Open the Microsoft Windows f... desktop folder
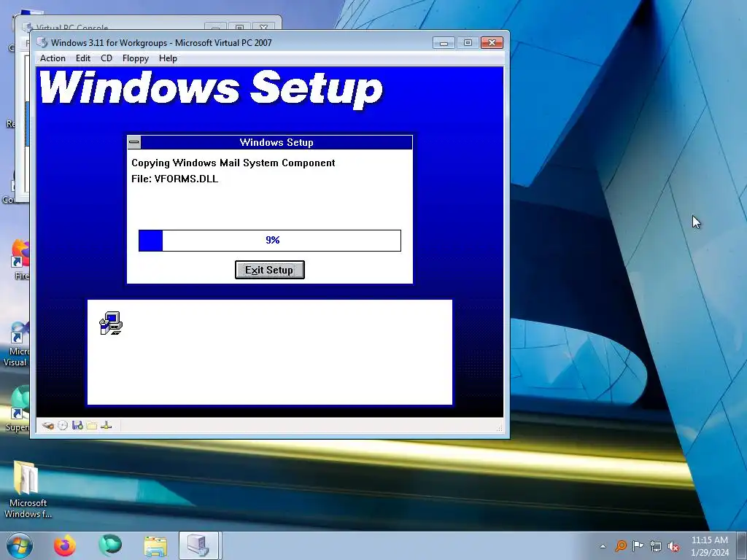The width and height of the screenshot is (747, 560). (27, 489)
